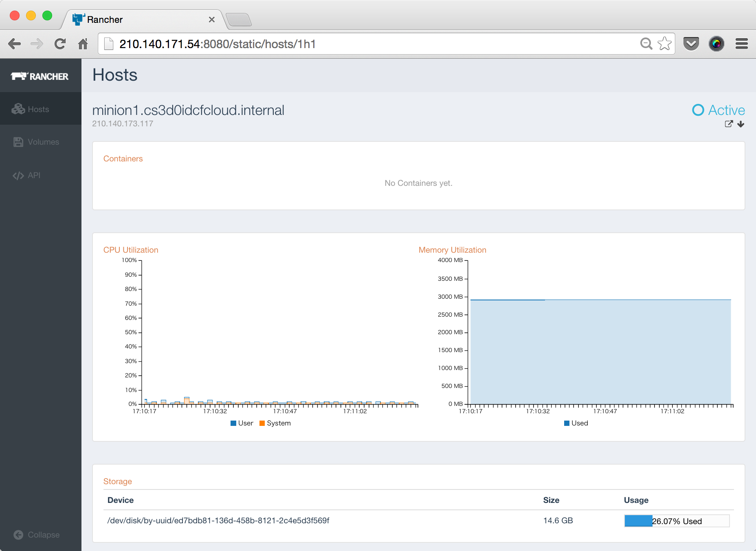
Task: Select the Rancher tab
Action: point(143,20)
